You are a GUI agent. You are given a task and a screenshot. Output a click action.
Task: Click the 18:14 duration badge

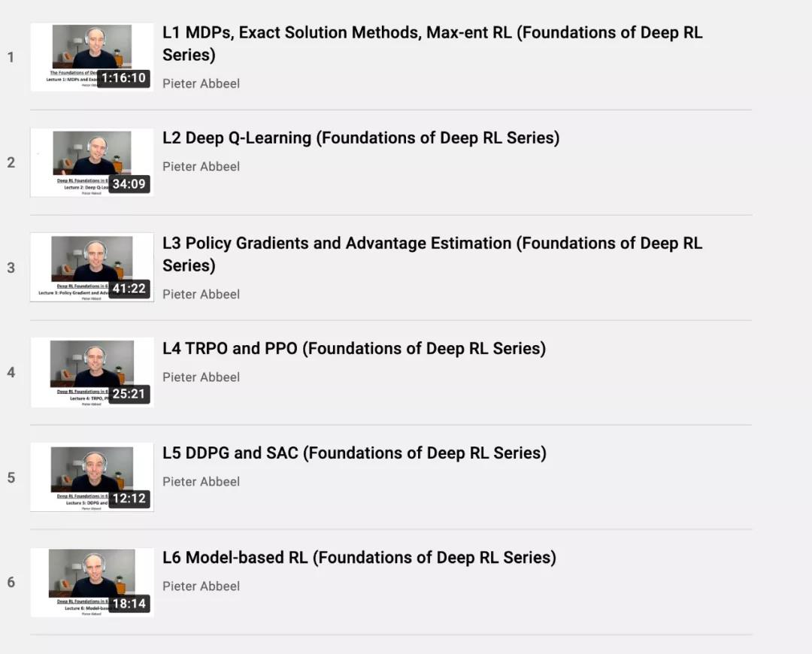click(x=129, y=603)
